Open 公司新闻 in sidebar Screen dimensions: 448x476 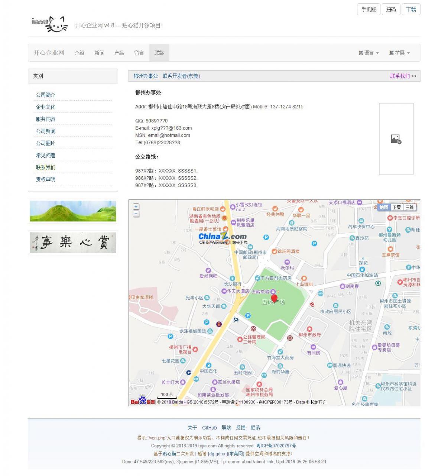tap(45, 131)
